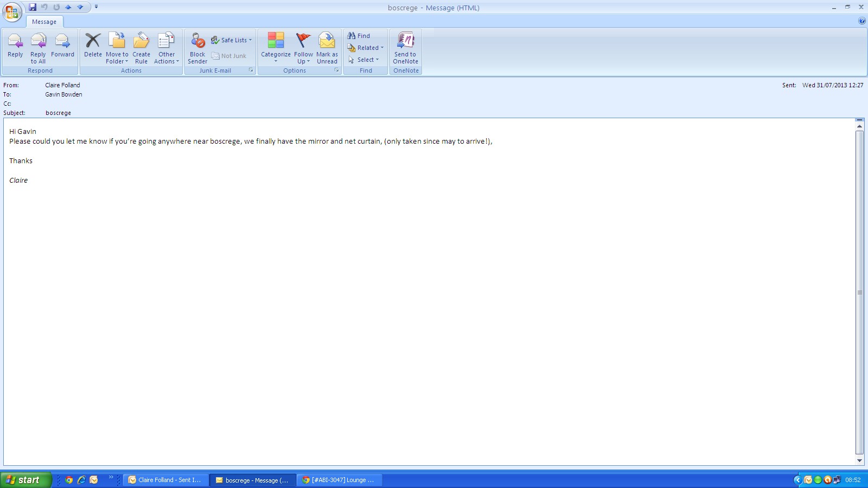The height and width of the screenshot is (488, 868).
Task: Click the scroll up arrow of message body
Action: point(859,126)
